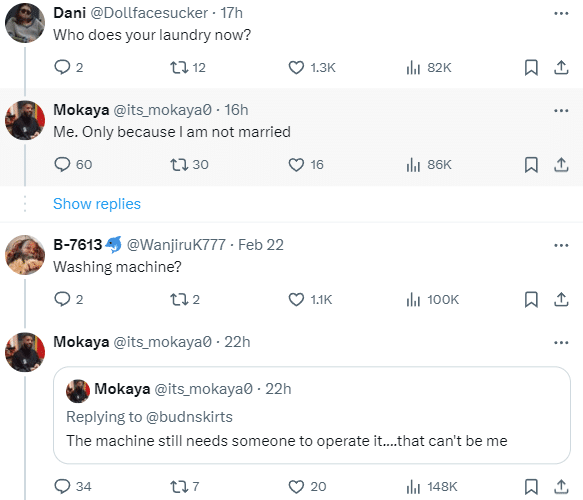Open more options on B-7613's tweet

[x=561, y=245]
